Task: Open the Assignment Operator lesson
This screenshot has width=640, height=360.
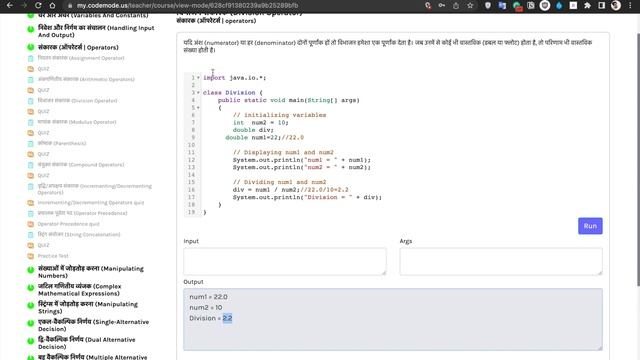Action: (81, 58)
